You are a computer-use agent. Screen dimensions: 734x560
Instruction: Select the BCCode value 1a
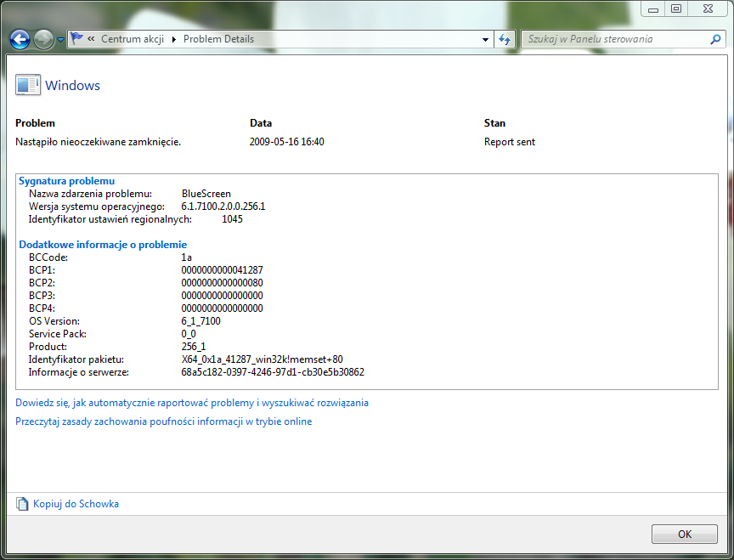(x=186, y=257)
